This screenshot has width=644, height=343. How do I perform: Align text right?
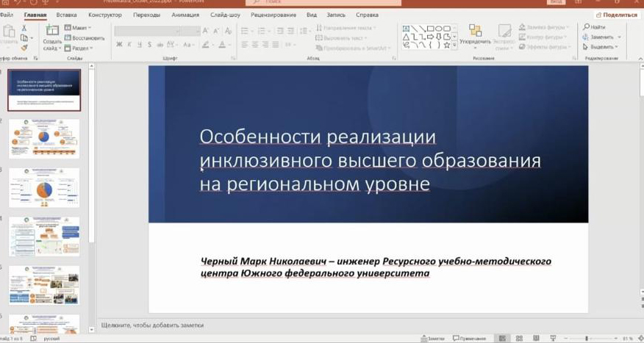pyautogui.click(x=265, y=44)
